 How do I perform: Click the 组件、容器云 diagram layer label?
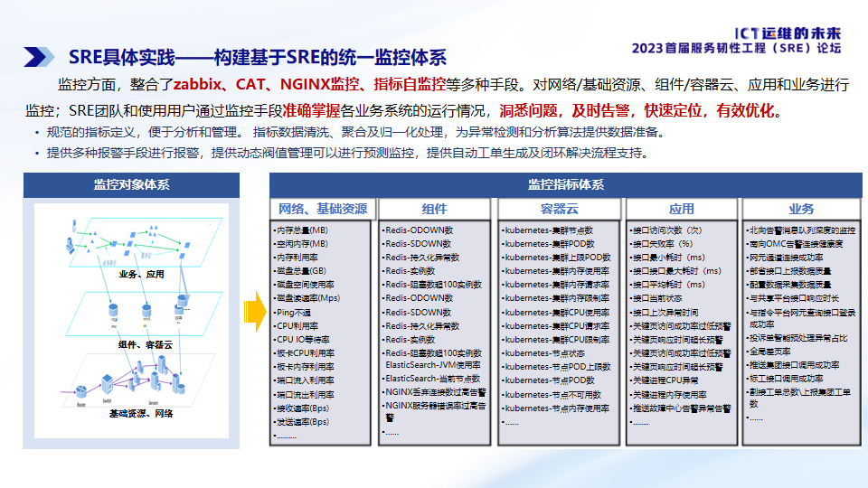pos(145,344)
